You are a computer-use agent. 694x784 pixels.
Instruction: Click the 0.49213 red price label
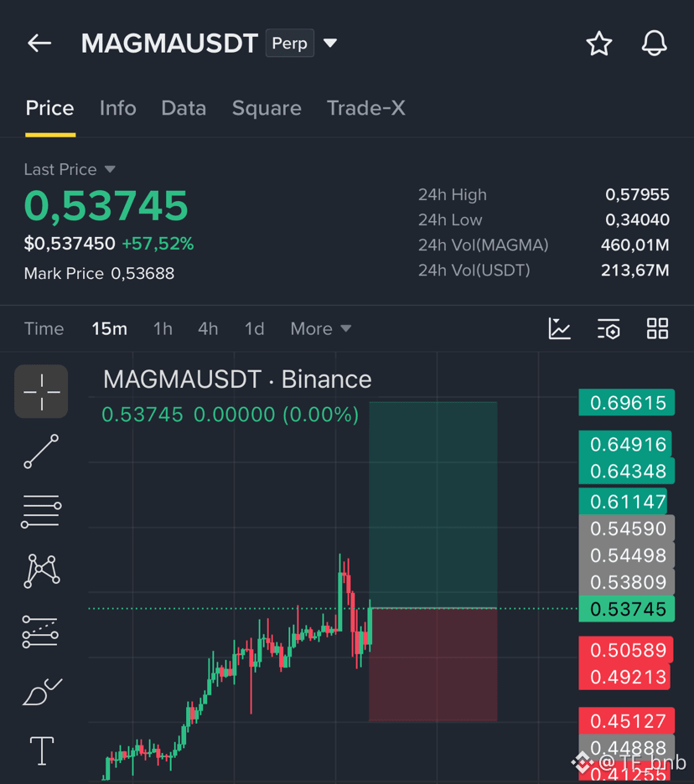(624, 677)
